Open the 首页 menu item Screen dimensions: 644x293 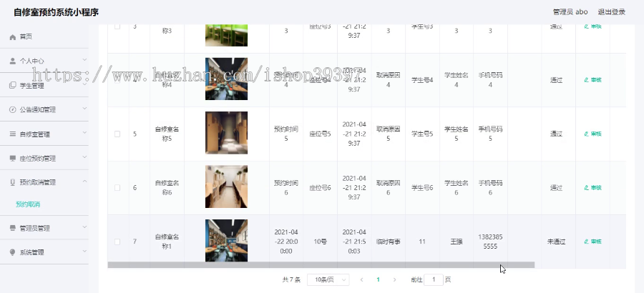point(44,37)
